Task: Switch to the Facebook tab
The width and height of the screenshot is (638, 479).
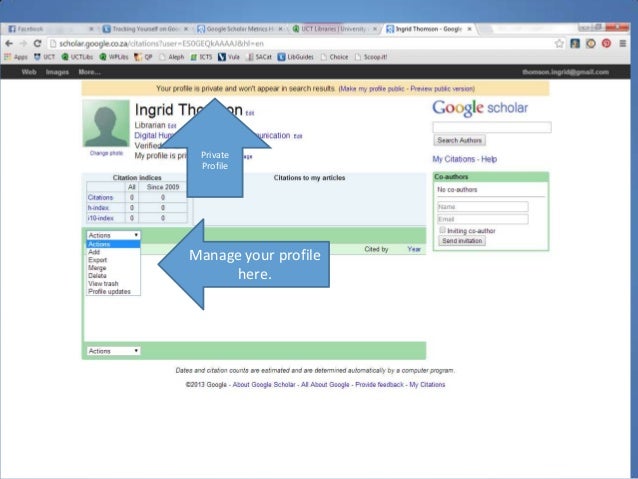Action: point(51,29)
